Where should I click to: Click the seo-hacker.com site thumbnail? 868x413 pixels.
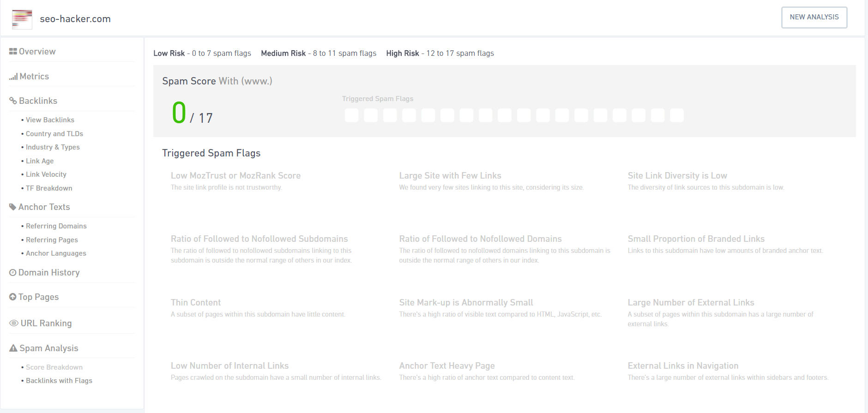coord(22,19)
